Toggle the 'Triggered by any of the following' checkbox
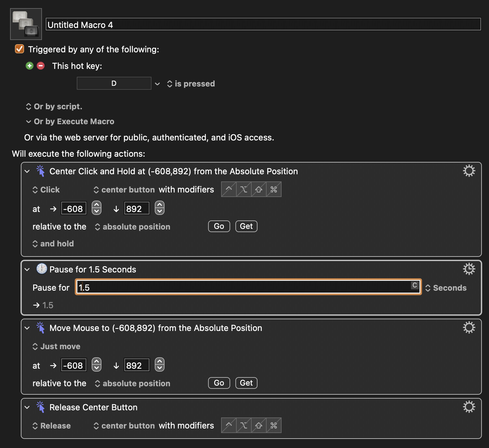The height and width of the screenshot is (448, 489). pos(20,49)
